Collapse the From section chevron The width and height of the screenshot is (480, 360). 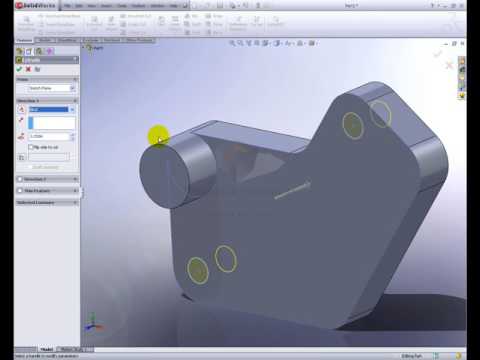click(75, 80)
